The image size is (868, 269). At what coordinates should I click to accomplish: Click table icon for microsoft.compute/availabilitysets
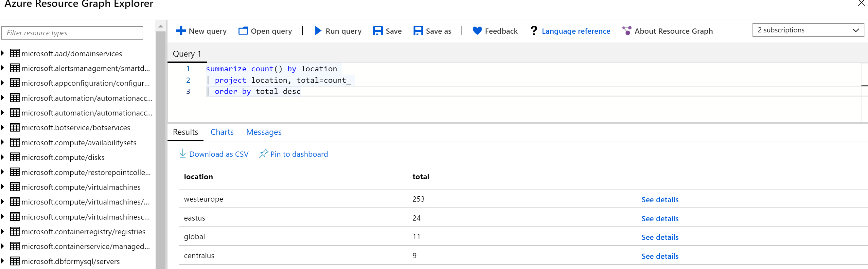tap(15, 142)
